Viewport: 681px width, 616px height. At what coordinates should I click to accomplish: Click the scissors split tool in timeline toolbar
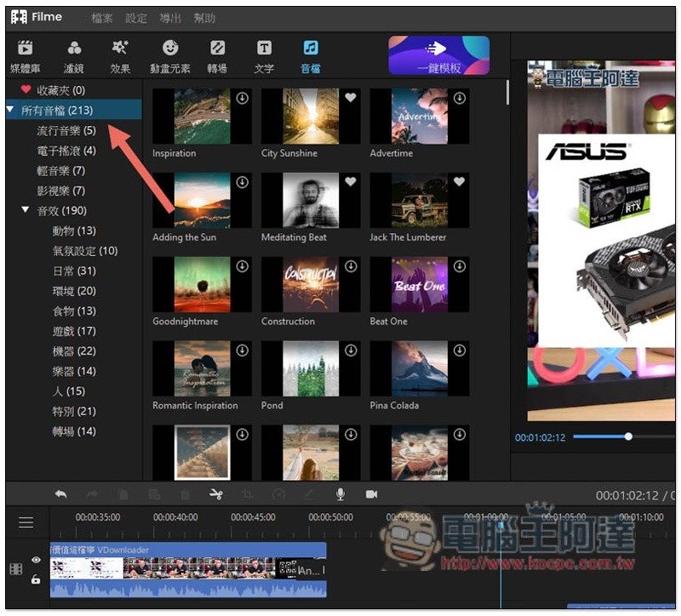tap(215, 494)
